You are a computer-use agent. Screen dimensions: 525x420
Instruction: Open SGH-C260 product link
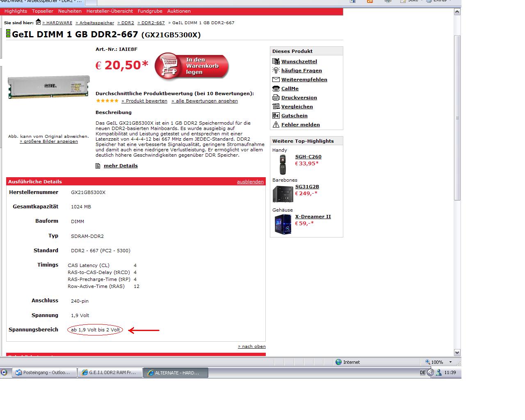point(308,157)
